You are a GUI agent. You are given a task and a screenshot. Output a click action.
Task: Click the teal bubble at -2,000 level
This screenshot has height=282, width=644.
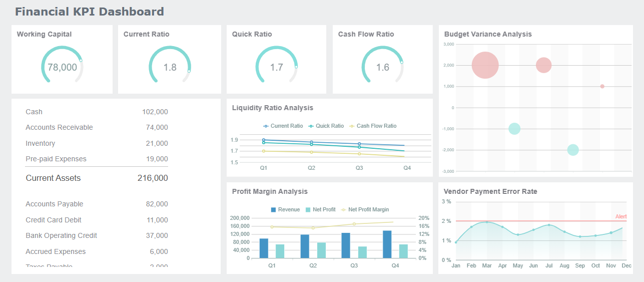tap(573, 150)
